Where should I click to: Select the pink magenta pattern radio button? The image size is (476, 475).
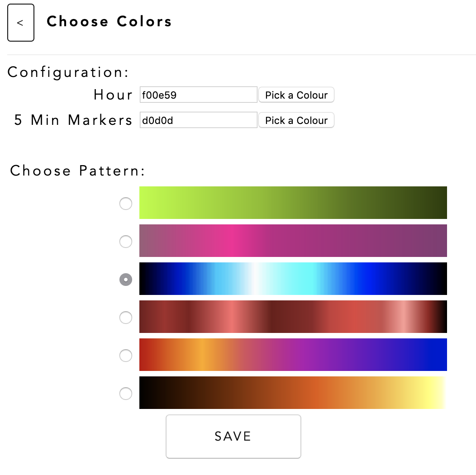(x=126, y=242)
